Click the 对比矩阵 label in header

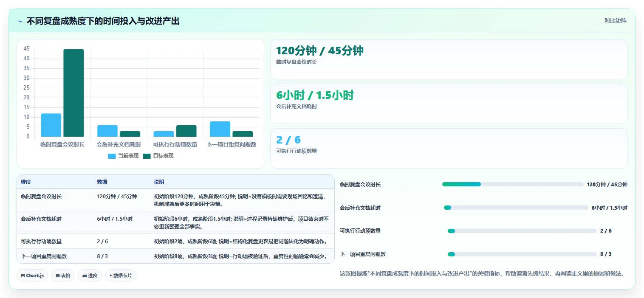pyautogui.click(x=615, y=20)
